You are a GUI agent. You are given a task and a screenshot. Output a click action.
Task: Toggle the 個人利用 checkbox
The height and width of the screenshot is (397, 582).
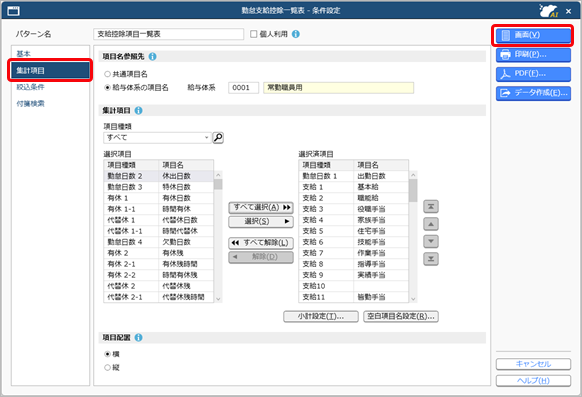tap(254, 34)
